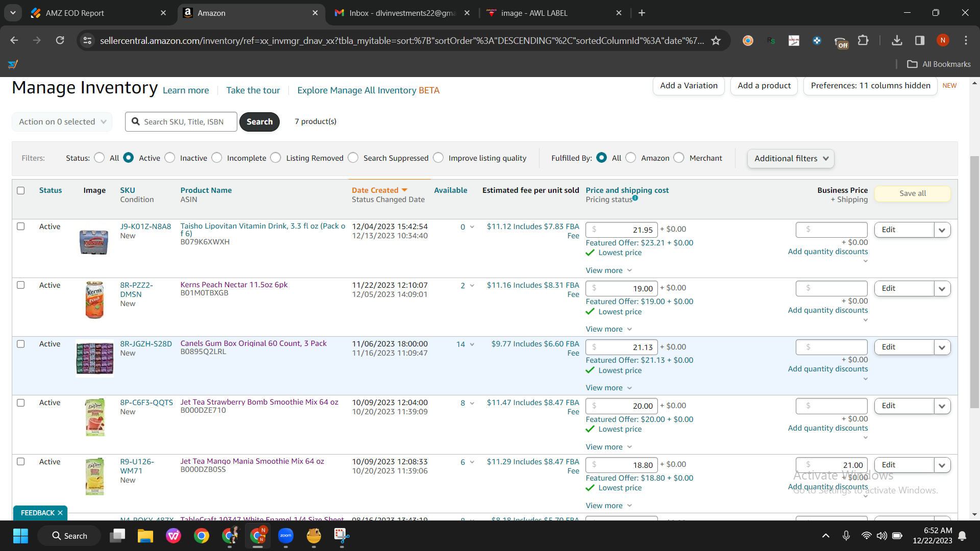The height and width of the screenshot is (551, 980).
Task: Open the Chrome three-dot menu
Action: [966, 40]
